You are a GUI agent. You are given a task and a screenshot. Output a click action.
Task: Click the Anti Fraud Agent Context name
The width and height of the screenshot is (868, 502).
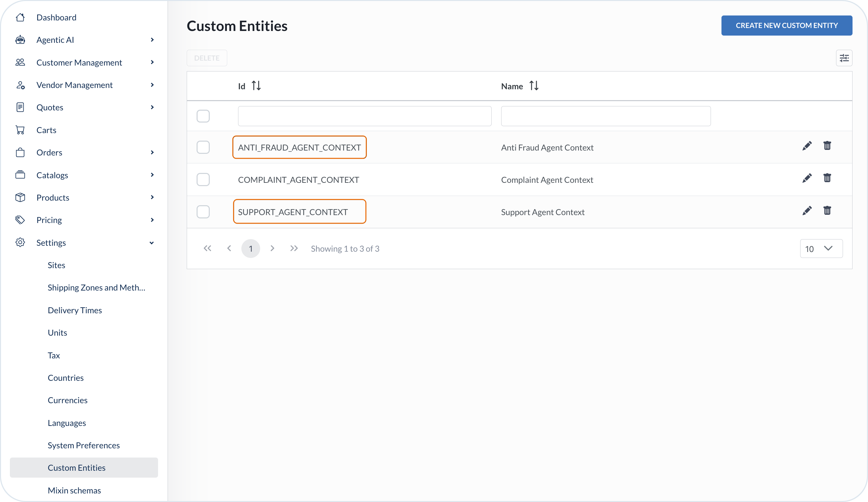pyautogui.click(x=547, y=148)
